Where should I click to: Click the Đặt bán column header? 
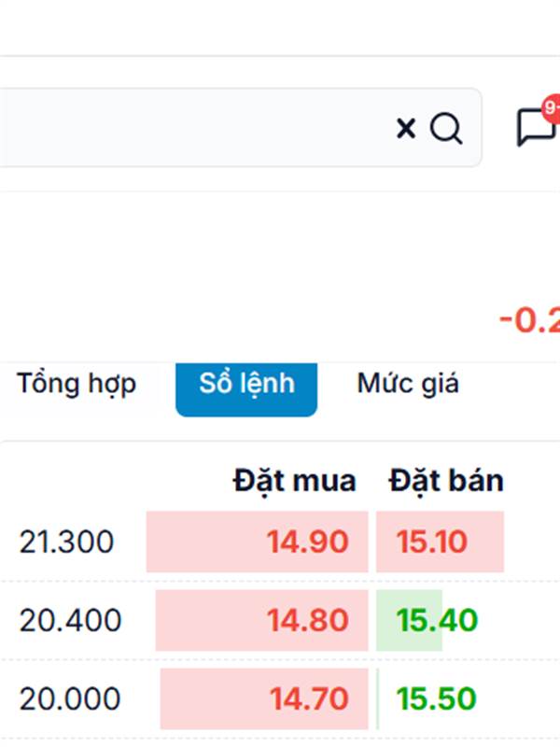point(446,481)
